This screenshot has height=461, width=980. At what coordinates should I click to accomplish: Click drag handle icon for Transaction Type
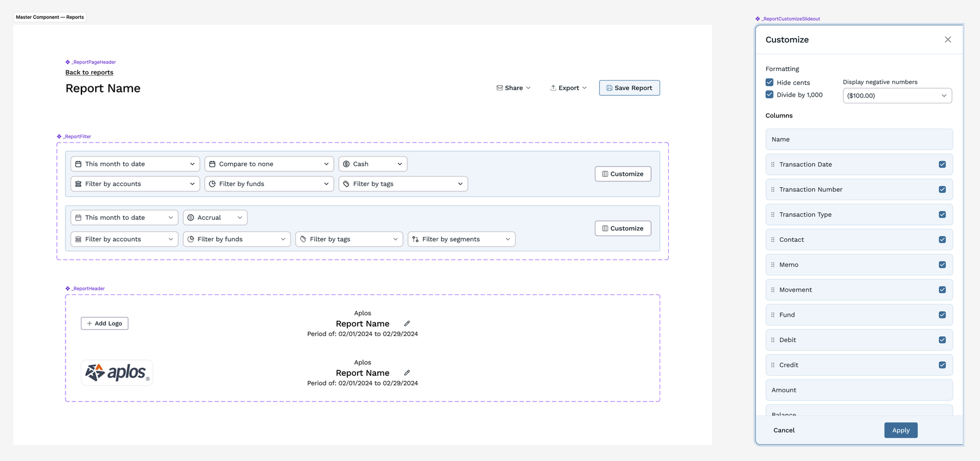pyautogui.click(x=772, y=215)
